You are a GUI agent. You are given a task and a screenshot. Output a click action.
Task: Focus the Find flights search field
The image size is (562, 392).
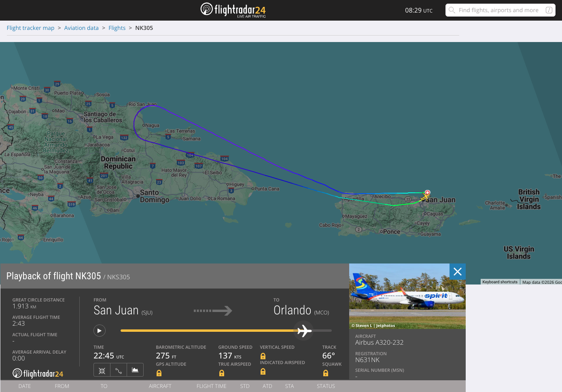point(500,10)
